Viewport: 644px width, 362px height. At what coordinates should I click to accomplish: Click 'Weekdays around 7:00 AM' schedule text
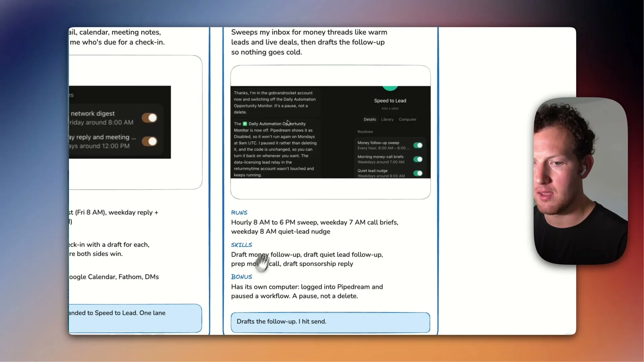[x=381, y=162]
